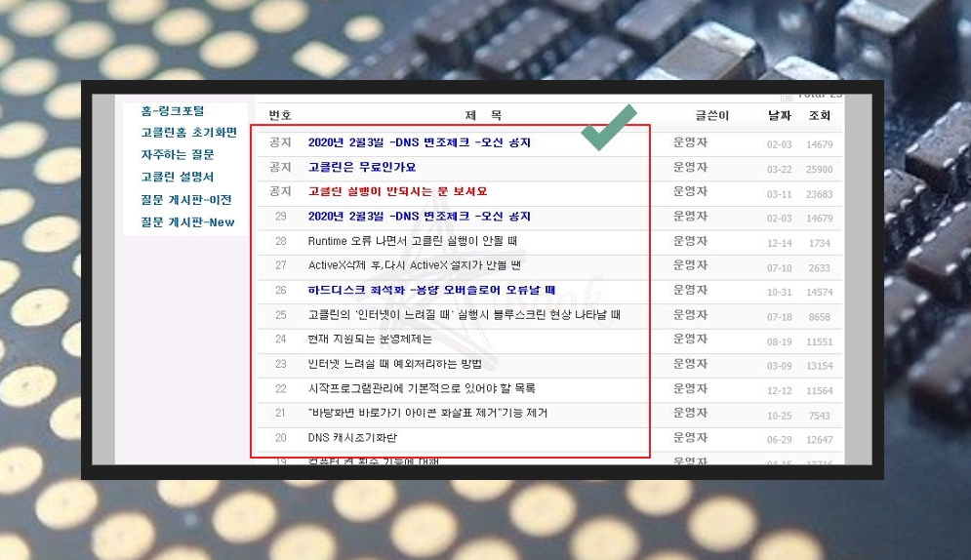Click the view count 25900

pos(820,170)
